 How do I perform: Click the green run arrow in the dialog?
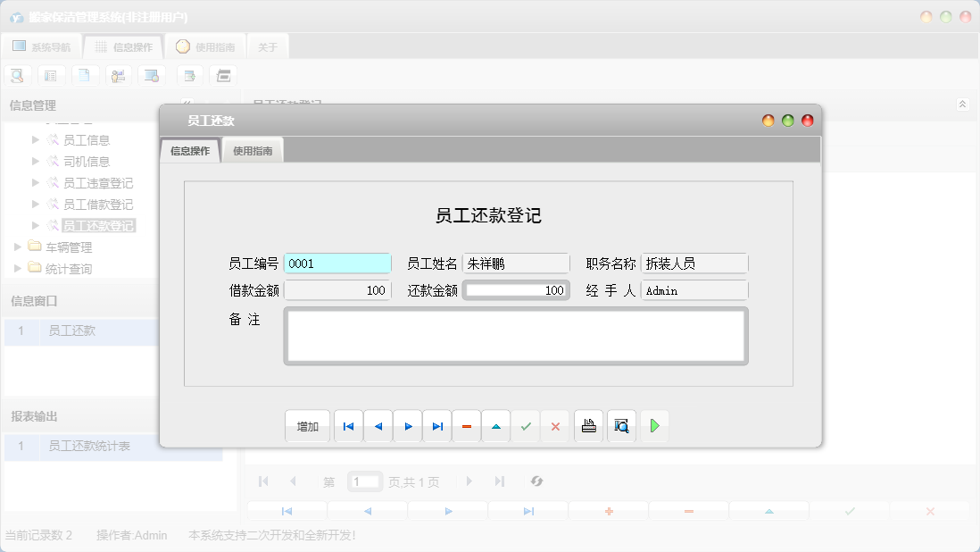[654, 426]
